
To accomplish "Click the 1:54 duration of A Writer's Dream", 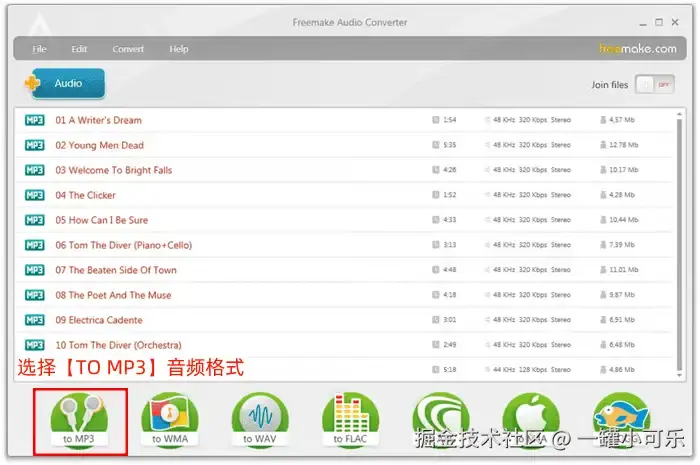I will (450, 120).
